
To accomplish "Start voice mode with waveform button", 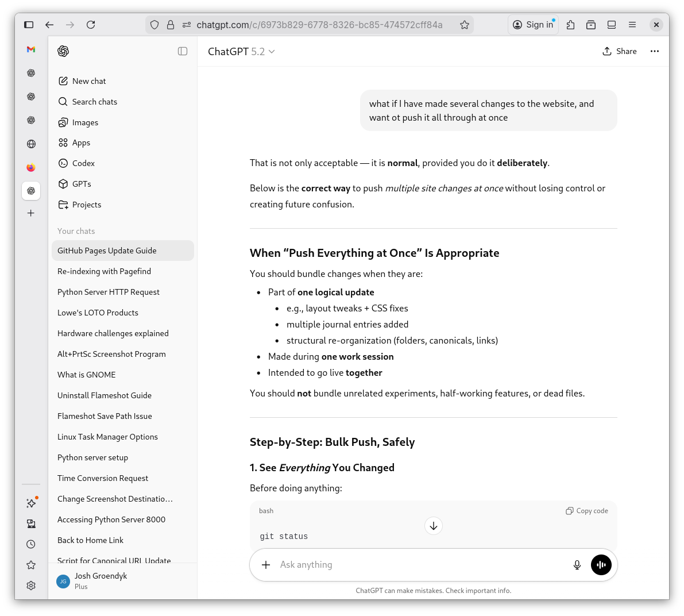I will 601,565.
